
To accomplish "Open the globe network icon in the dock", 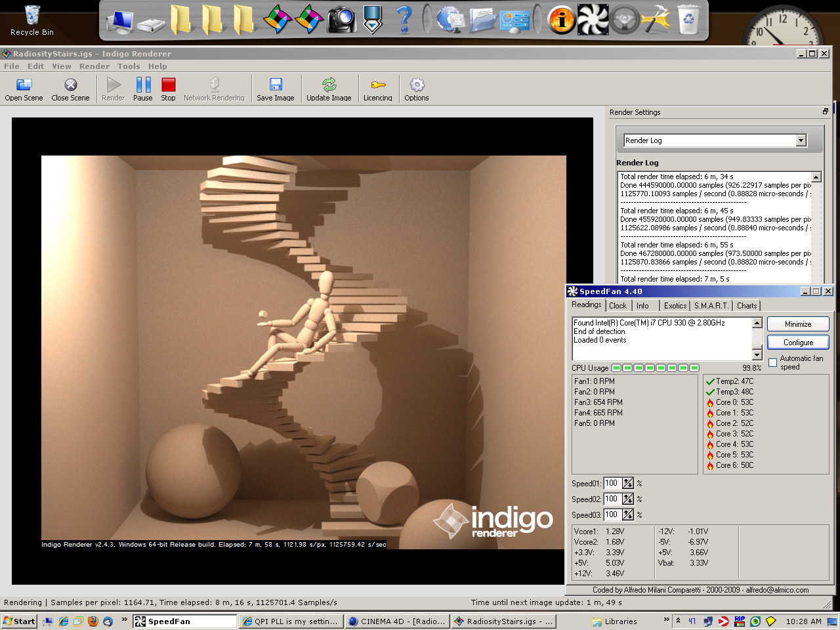I will pyautogui.click(x=451, y=20).
